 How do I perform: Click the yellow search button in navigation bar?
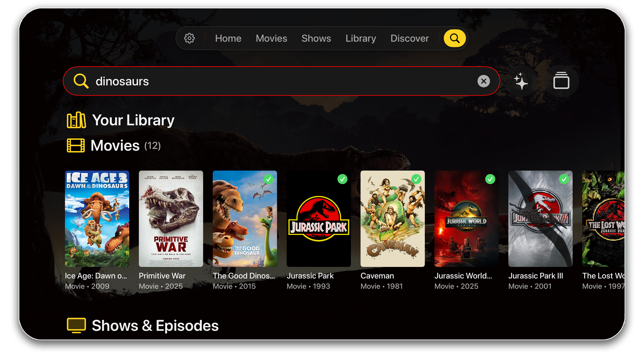454,38
